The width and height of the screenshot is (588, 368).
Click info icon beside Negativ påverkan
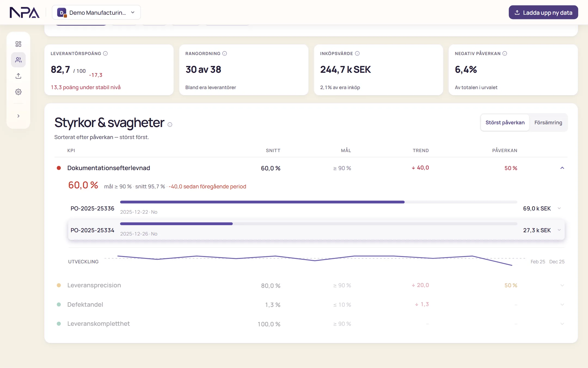[505, 53]
